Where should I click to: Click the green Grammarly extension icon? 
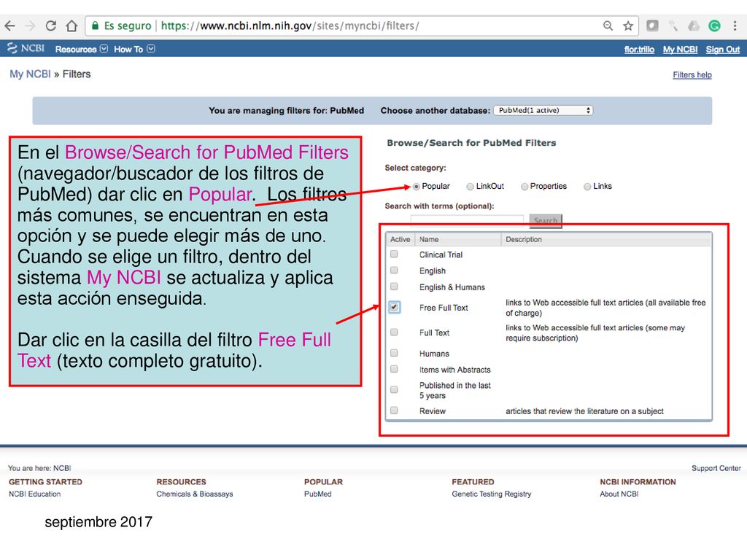pos(714,26)
